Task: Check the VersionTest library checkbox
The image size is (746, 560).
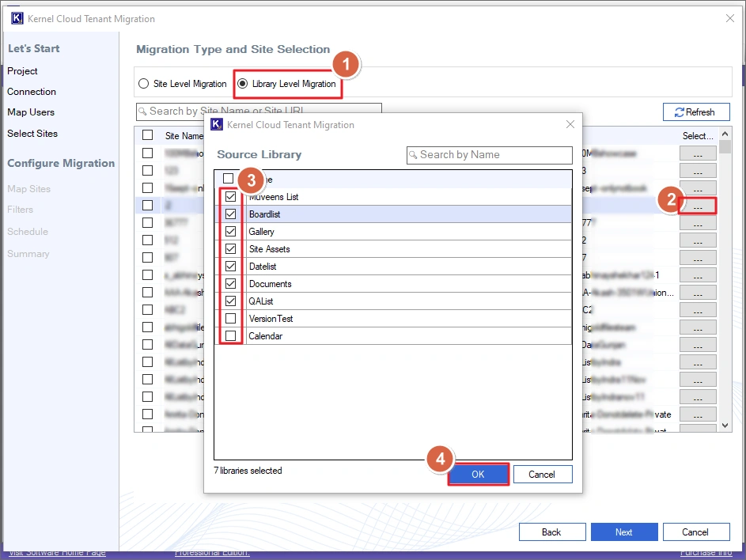Action: [x=229, y=318]
